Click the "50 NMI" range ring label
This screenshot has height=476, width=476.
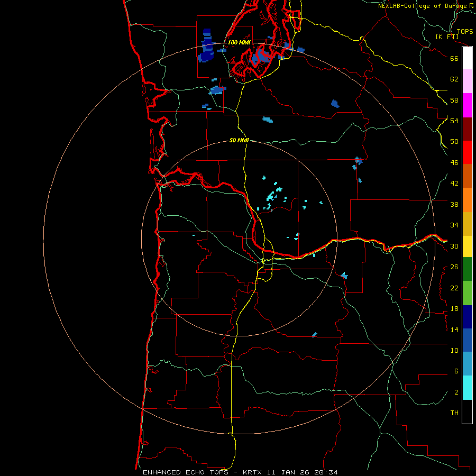[x=239, y=140]
